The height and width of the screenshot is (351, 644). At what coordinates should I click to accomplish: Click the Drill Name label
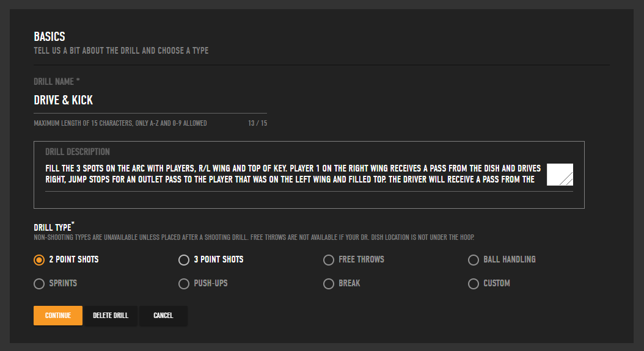click(57, 82)
